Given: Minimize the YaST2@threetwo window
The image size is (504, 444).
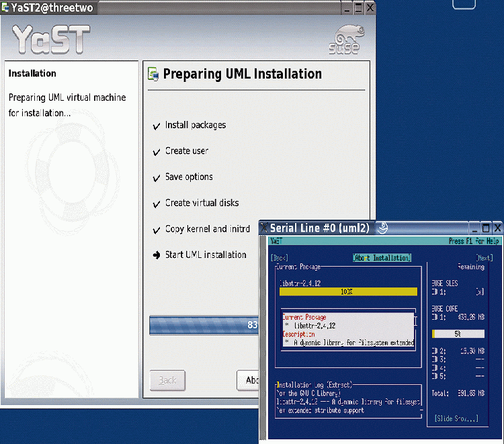Looking at the screenshot, I should (x=347, y=7).
